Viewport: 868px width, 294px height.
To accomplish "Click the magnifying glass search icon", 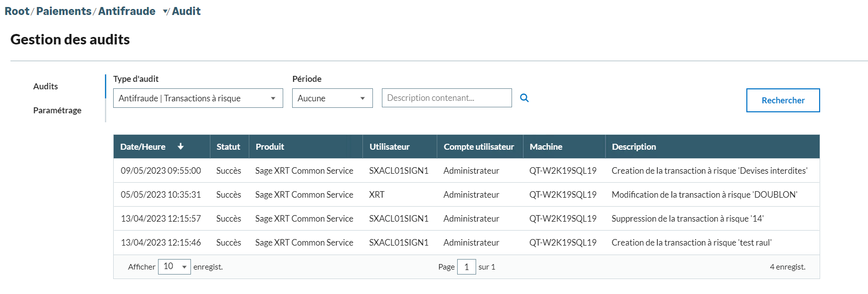I will (524, 98).
